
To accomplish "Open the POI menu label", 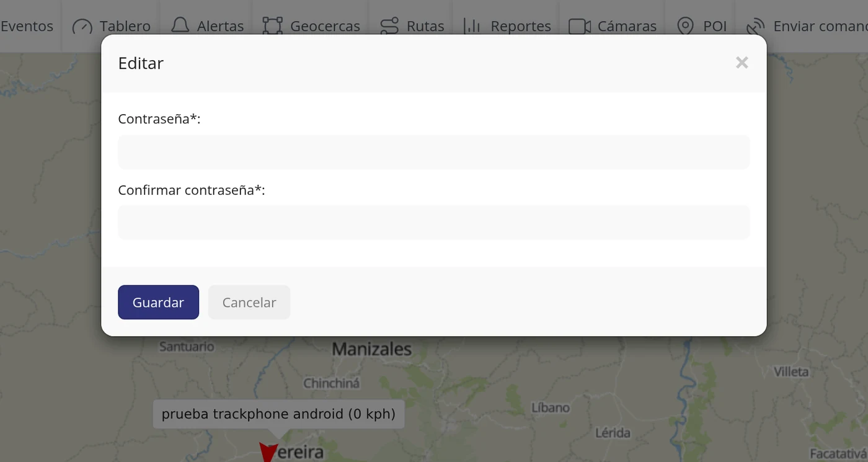I will tap(715, 26).
